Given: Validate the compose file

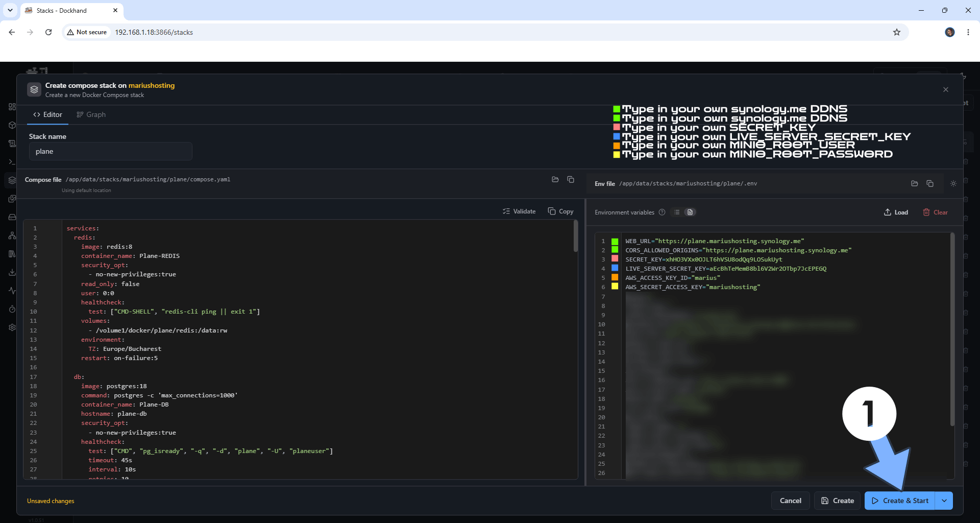Looking at the screenshot, I should pyautogui.click(x=519, y=211).
